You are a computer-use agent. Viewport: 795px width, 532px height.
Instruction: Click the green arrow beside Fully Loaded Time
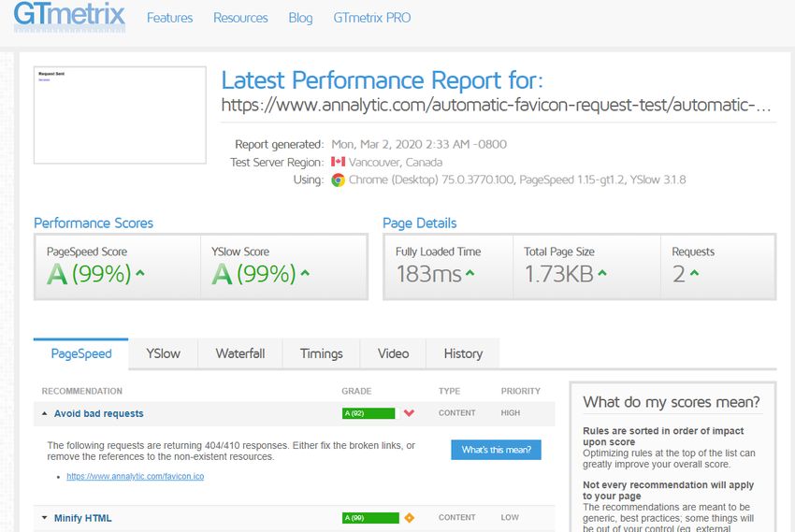coord(470,273)
